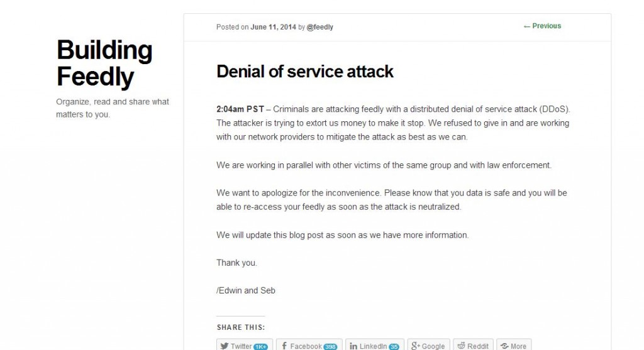The height and width of the screenshot is (350, 644).
Task: Click the Twitter bird share icon
Action: point(223,346)
